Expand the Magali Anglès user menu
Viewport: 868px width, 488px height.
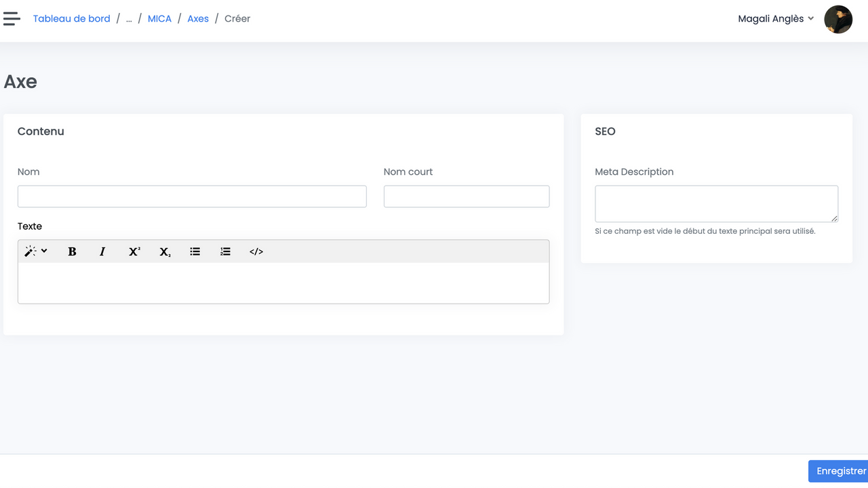pos(775,19)
